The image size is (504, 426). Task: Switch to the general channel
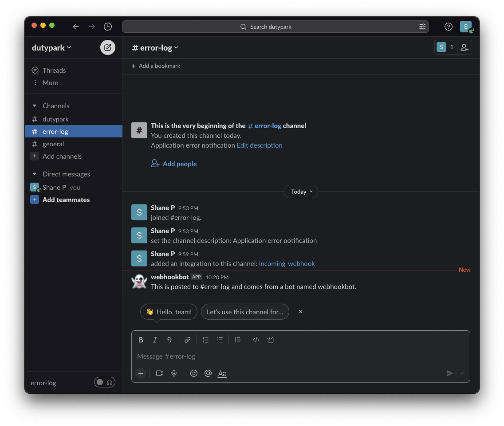pos(74,144)
